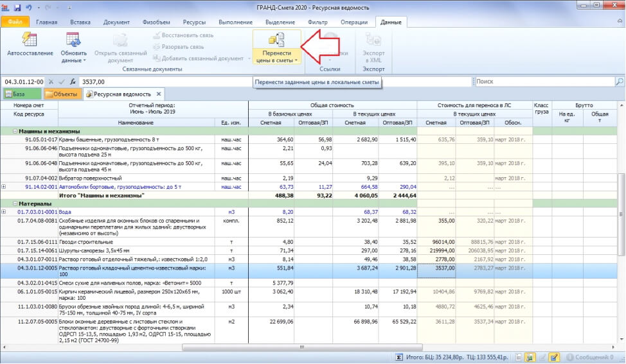Open the Объекты document tab
This screenshot has width=626, height=364.
coord(62,94)
